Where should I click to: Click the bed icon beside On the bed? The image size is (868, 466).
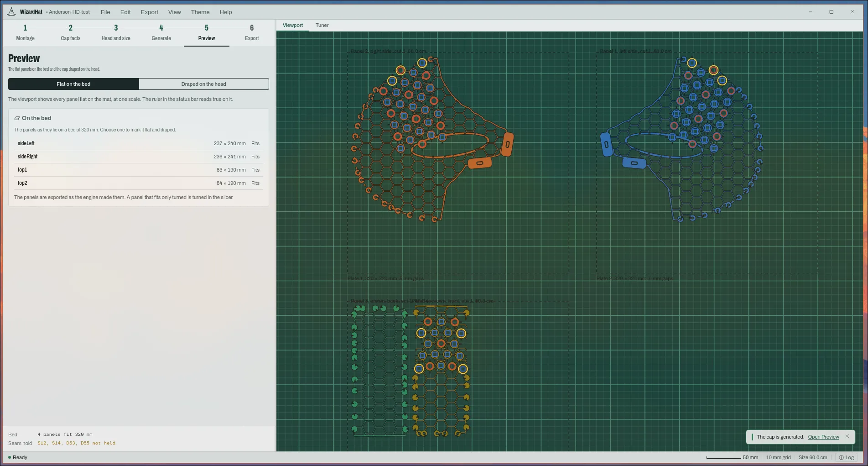point(17,118)
